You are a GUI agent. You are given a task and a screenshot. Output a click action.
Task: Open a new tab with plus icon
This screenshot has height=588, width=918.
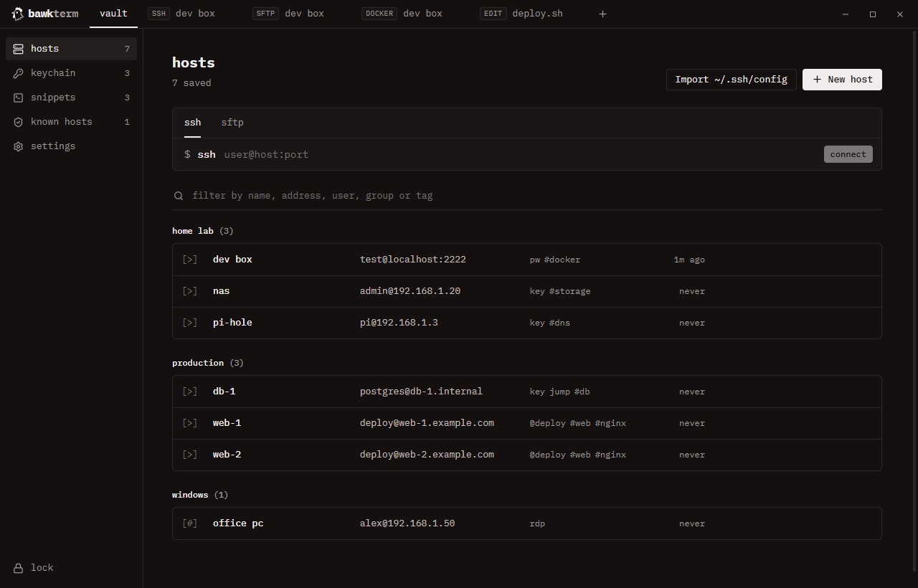(602, 14)
